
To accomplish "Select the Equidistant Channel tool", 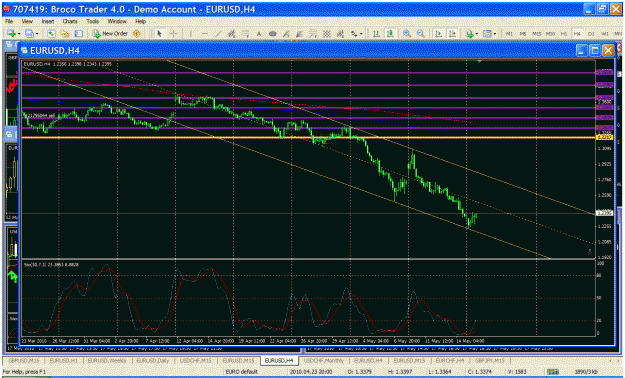I will point(232,34).
